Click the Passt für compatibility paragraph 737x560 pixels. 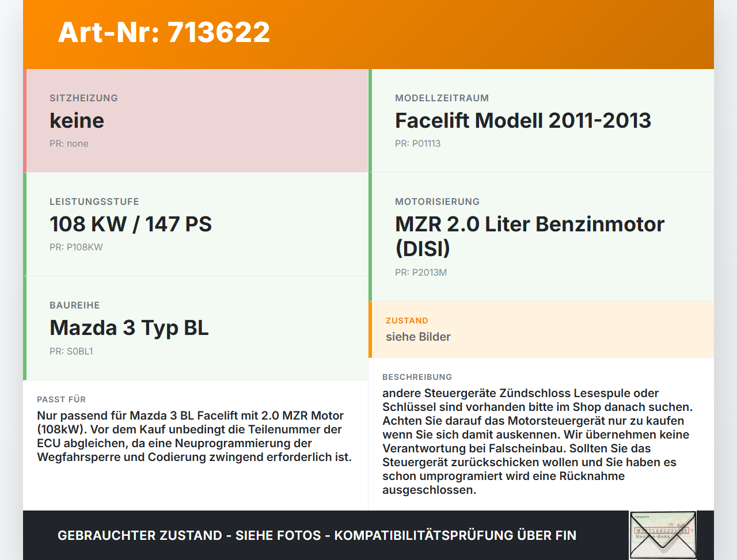pos(195,436)
